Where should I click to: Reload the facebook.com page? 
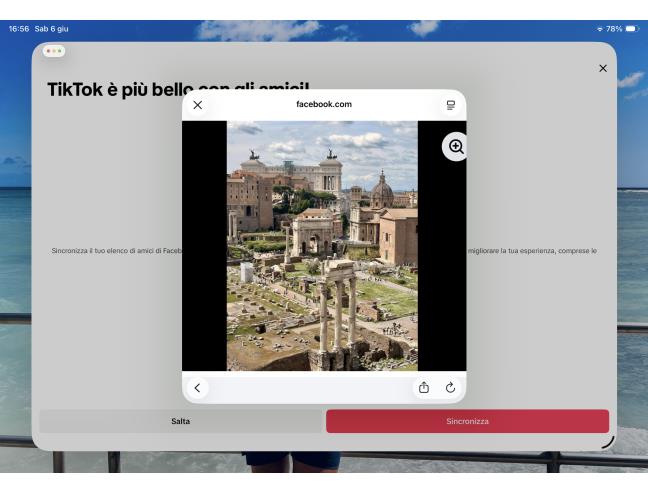(450, 387)
